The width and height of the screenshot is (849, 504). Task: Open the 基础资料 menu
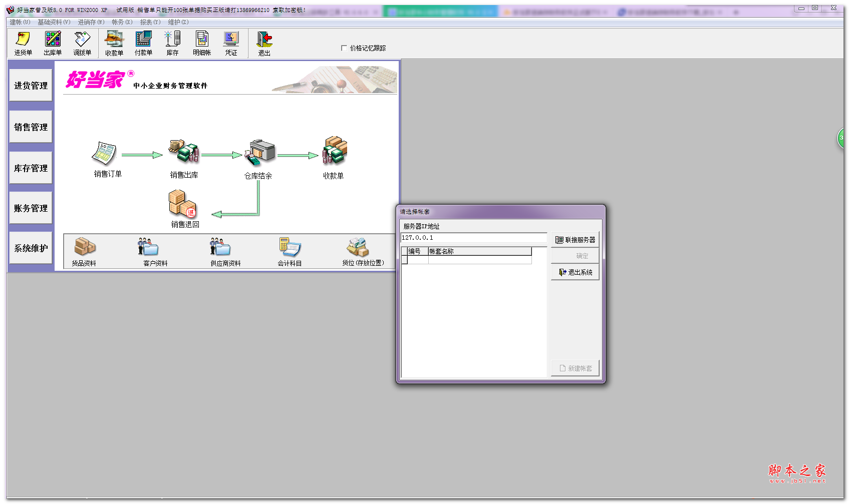54,22
